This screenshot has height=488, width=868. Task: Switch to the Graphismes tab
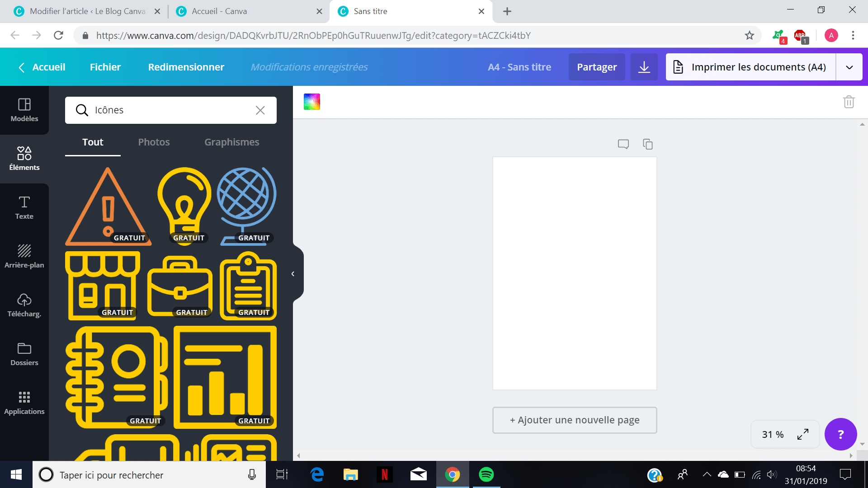(x=231, y=142)
